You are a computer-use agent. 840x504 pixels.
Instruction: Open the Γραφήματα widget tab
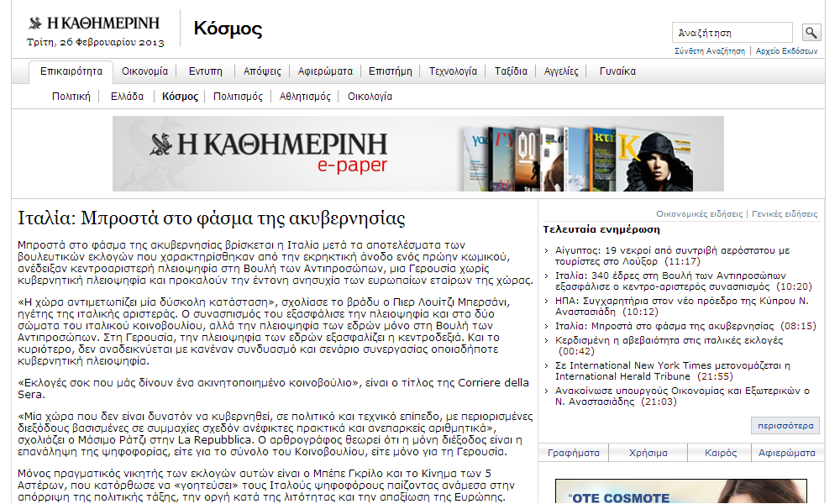pyautogui.click(x=573, y=453)
